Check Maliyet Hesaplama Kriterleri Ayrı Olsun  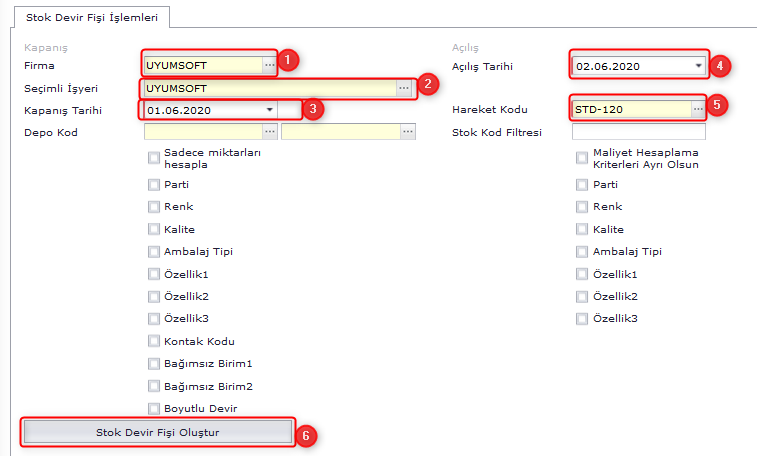click(582, 157)
